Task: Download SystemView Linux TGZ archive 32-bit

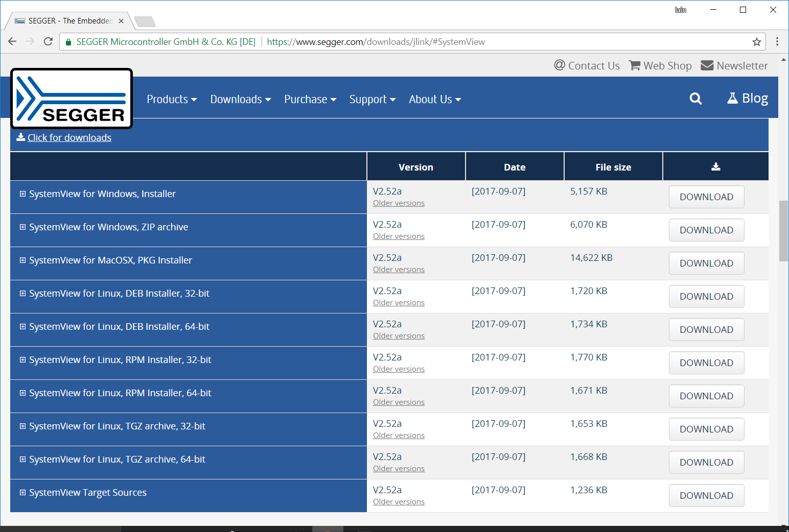Action: 706,429
